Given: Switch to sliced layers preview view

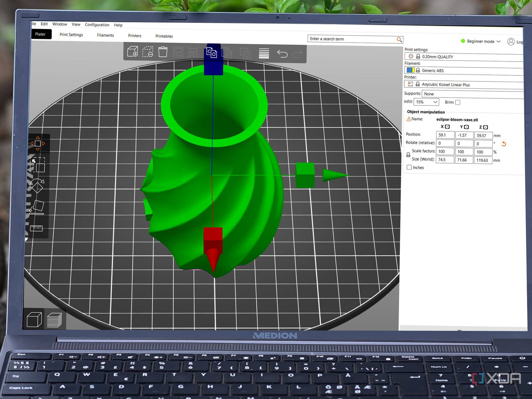Looking at the screenshot, I should coord(55,320).
